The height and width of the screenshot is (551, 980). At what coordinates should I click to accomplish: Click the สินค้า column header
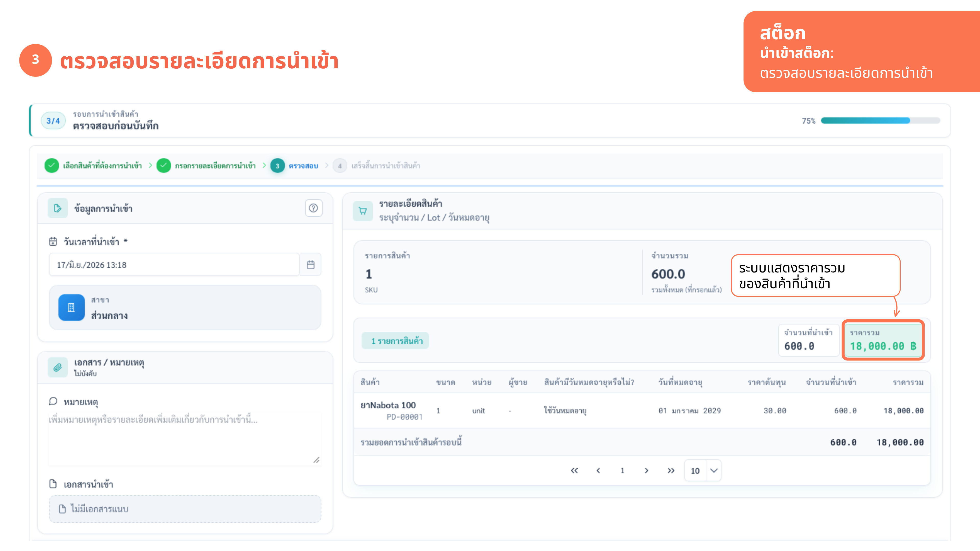pyautogui.click(x=370, y=382)
